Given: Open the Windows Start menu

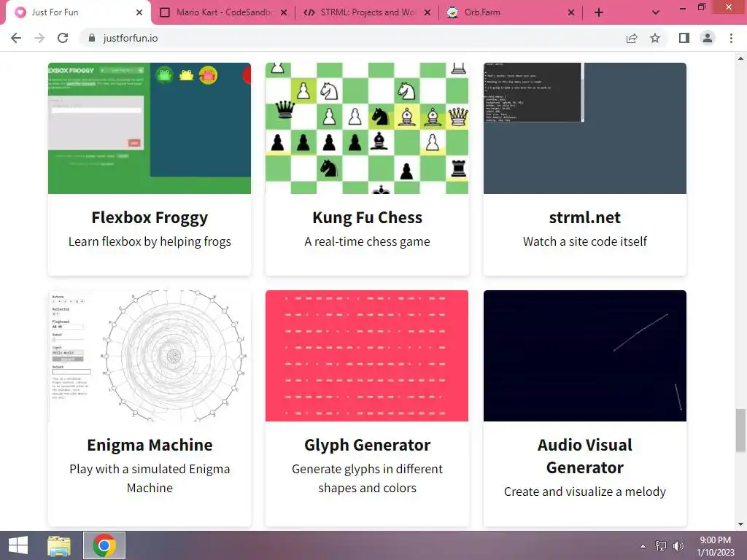Looking at the screenshot, I should click(18, 545).
